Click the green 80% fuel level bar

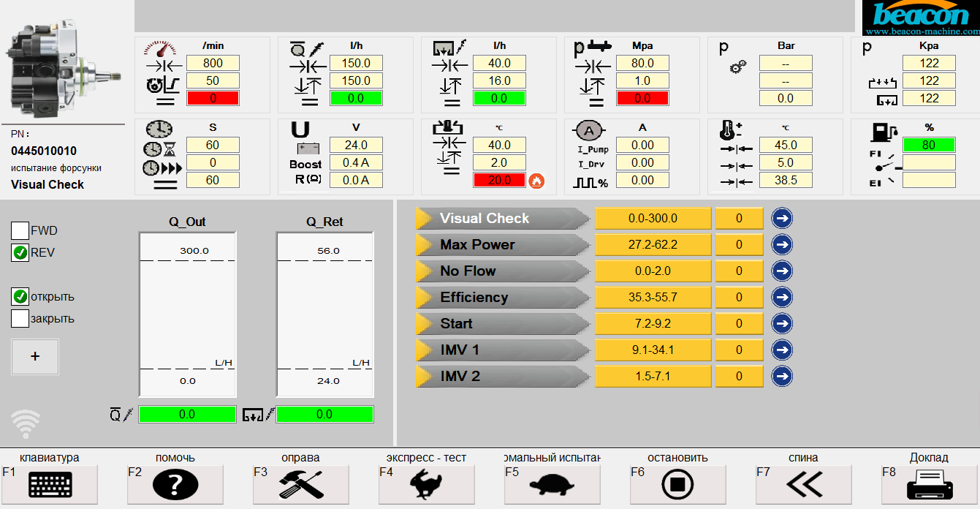(x=929, y=145)
